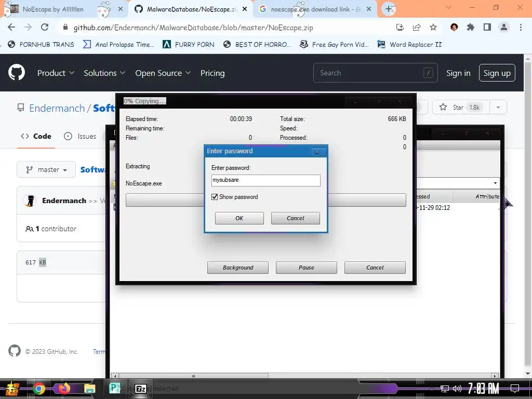Open the volume control in tray
Viewport: 532px width, 399px height.
click(457, 389)
